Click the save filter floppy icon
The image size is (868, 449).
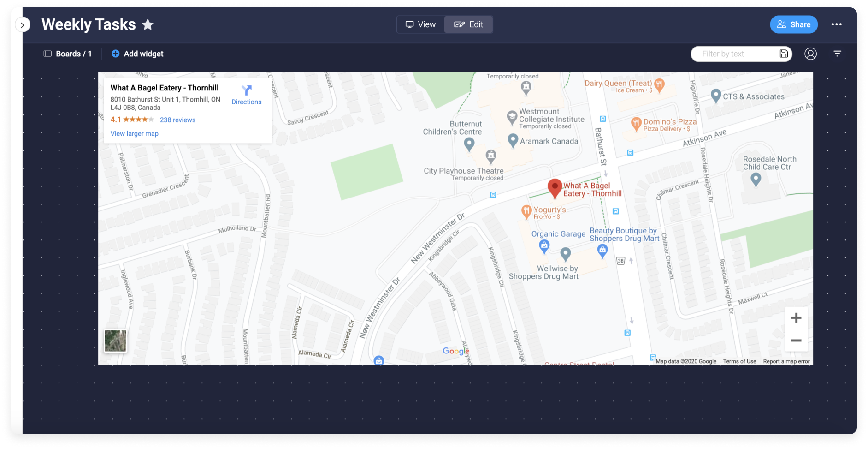[x=784, y=54]
